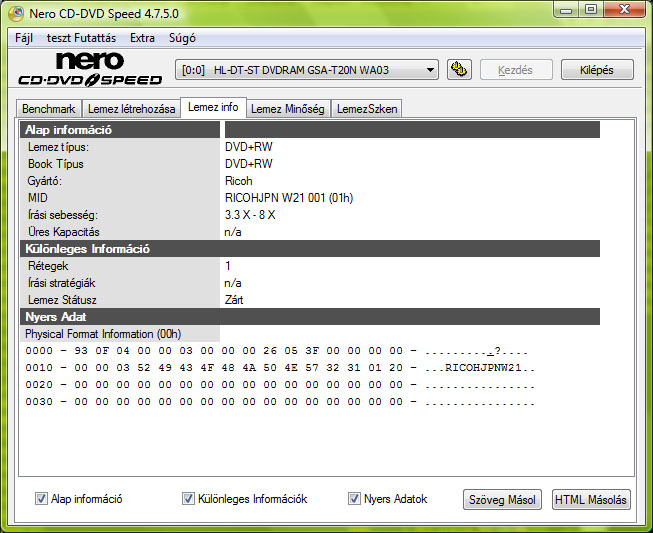Click the Rétegek label
Image resolution: width=653 pixels, height=533 pixels.
(x=48, y=266)
